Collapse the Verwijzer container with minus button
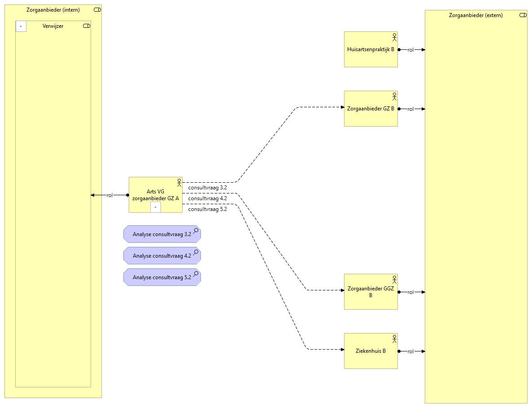Viewport: 532px width, 408px height. click(x=21, y=26)
